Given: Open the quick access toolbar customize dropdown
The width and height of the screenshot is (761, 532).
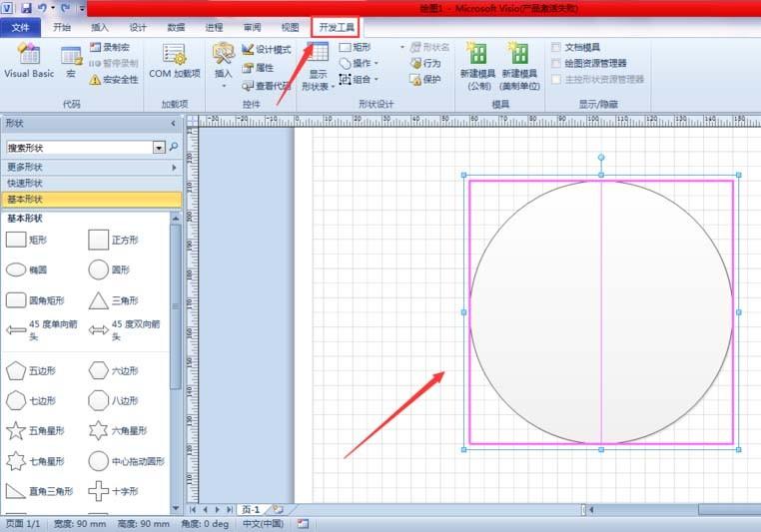Looking at the screenshot, I should [82, 8].
